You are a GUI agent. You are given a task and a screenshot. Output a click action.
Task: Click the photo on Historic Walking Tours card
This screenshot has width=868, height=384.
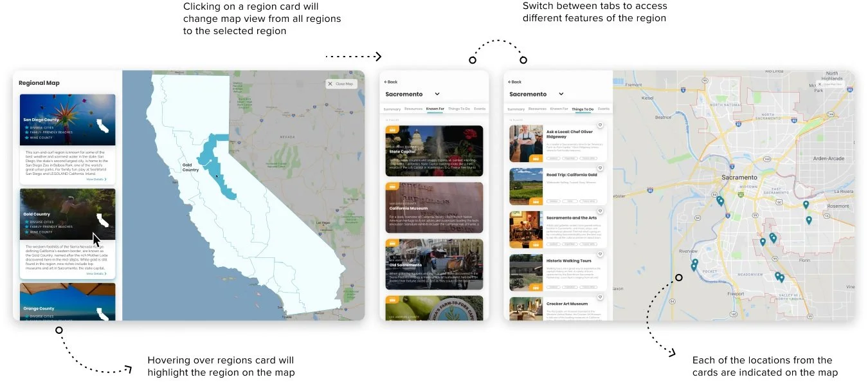(526, 272)
